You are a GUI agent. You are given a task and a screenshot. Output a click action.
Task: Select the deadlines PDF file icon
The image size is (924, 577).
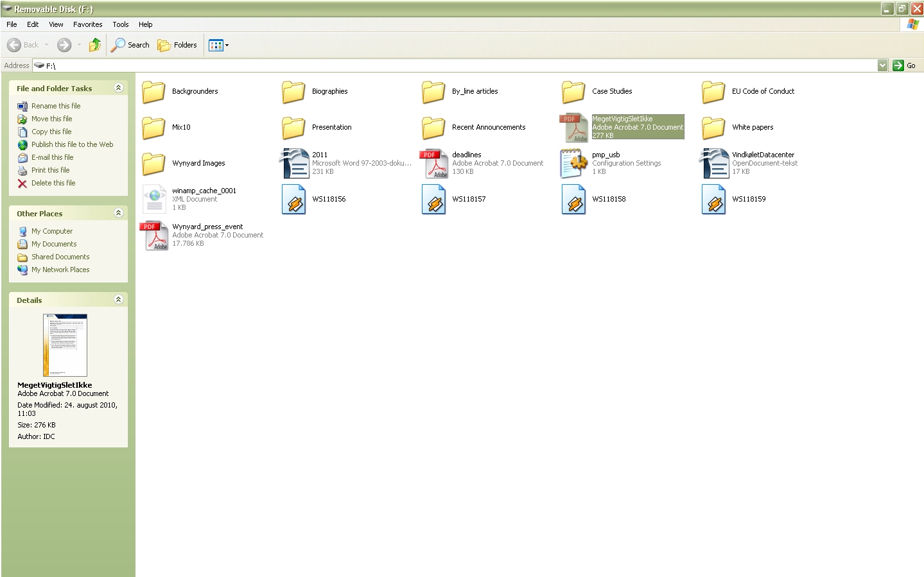(x=434, y=164)
